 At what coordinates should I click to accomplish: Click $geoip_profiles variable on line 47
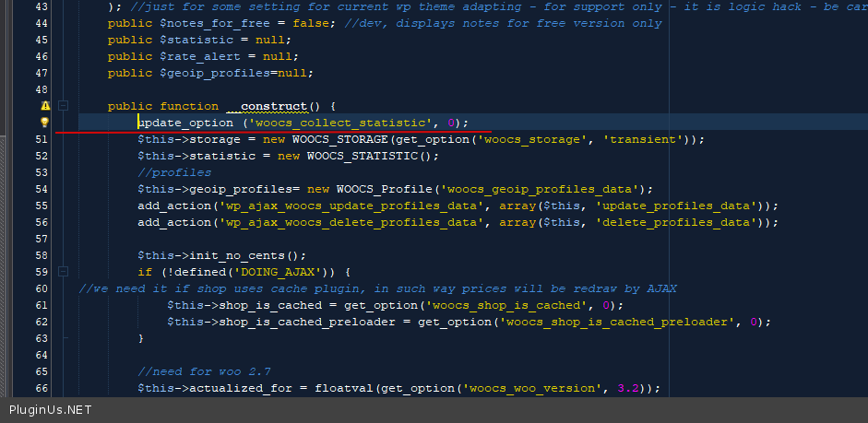pos(215,73)
